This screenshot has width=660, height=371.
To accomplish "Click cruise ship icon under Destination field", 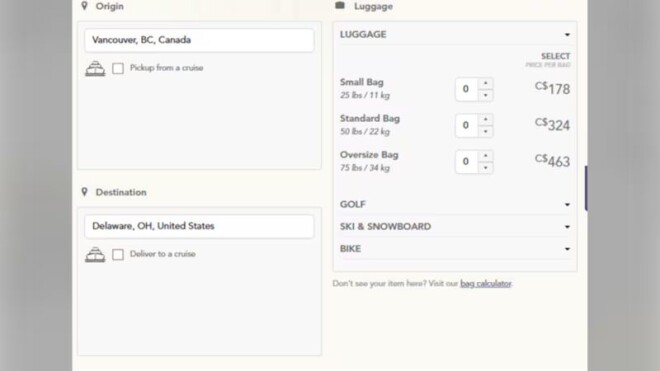I will coord(95,254).
